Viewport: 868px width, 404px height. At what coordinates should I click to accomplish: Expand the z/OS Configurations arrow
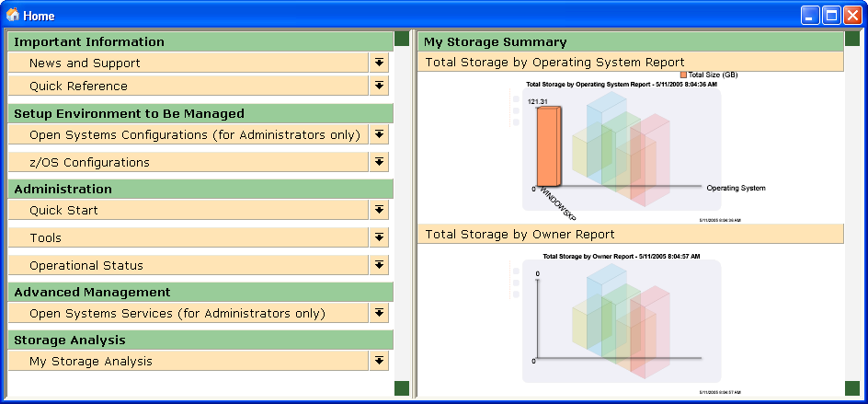(x=379, y=162)
